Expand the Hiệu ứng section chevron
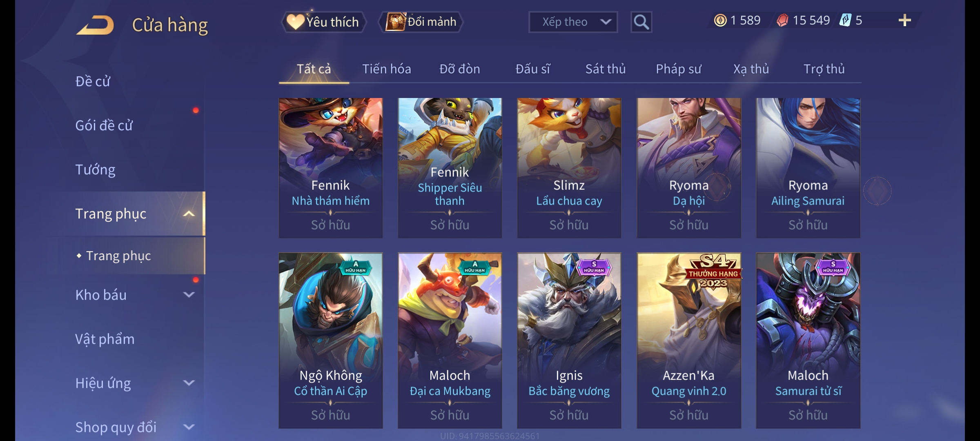 point(189,383)
